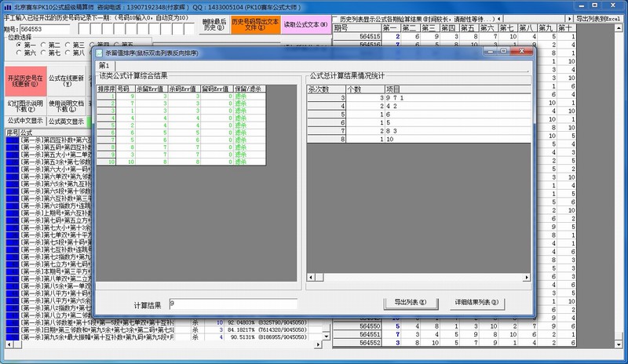Open the 公式英文显示 tab
The width and height of the screenshot is (628, 364).
(66, 122)
